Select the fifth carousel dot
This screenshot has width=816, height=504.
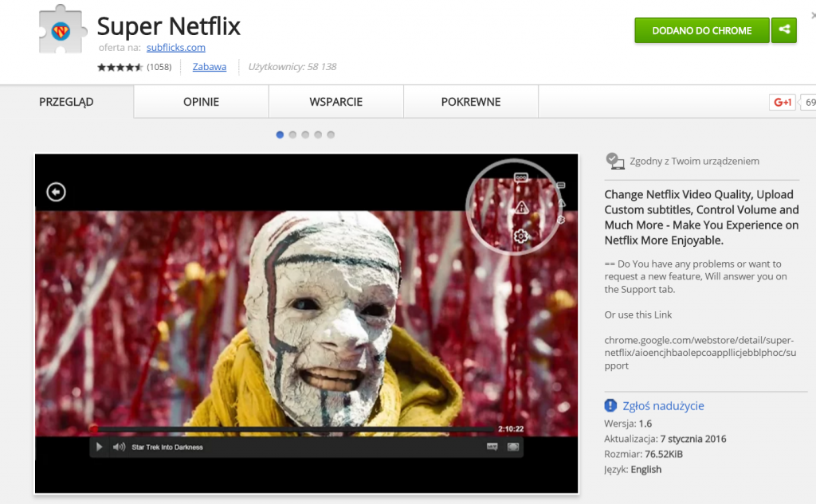tap(331, 135)
